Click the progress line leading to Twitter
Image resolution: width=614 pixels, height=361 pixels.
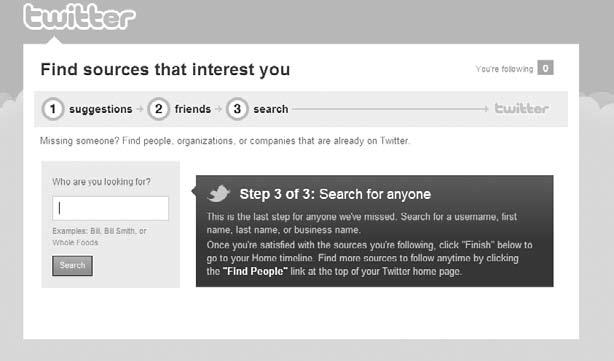click(390, 109)
